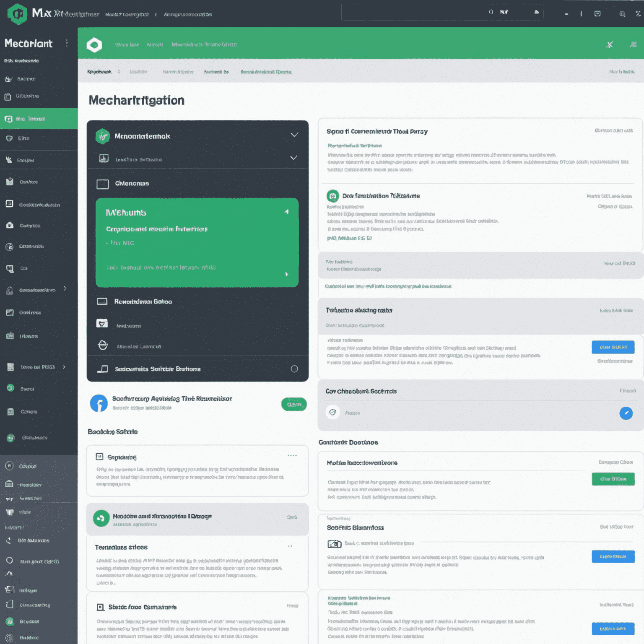Click the blue button in bottom-right card

click(613, 628)
